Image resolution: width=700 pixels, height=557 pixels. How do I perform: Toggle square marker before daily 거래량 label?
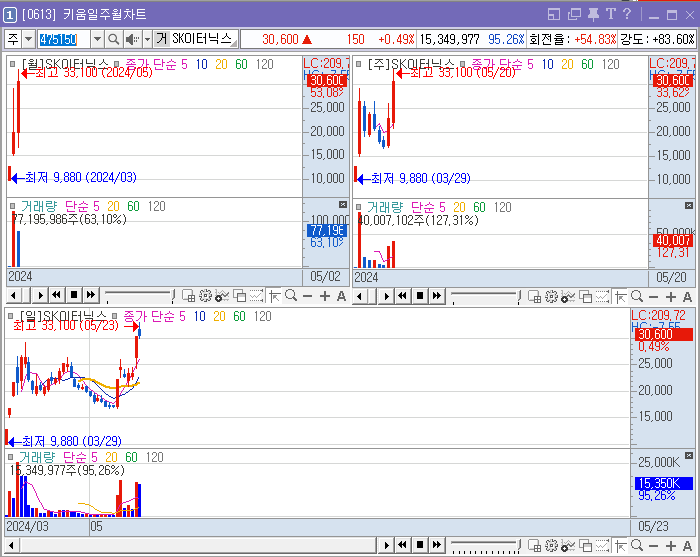click(x=10, y=457)
